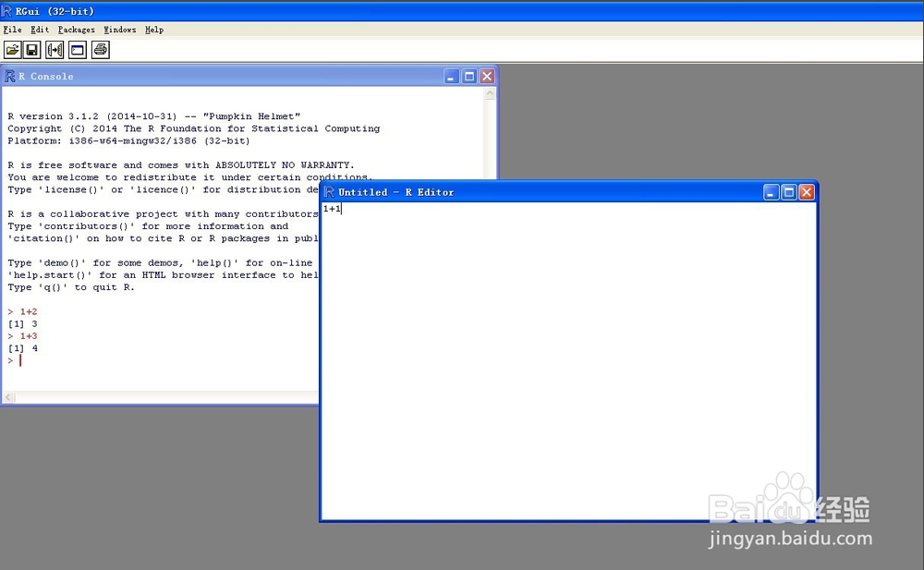Click the R Console horizontal scroll left arrow

coord(8,397)
